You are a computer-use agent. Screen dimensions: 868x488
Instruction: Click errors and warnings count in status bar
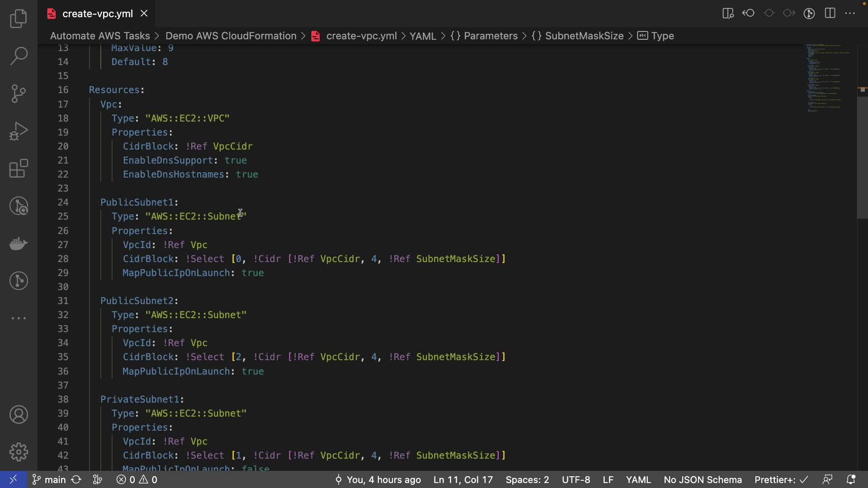point(137,479)
